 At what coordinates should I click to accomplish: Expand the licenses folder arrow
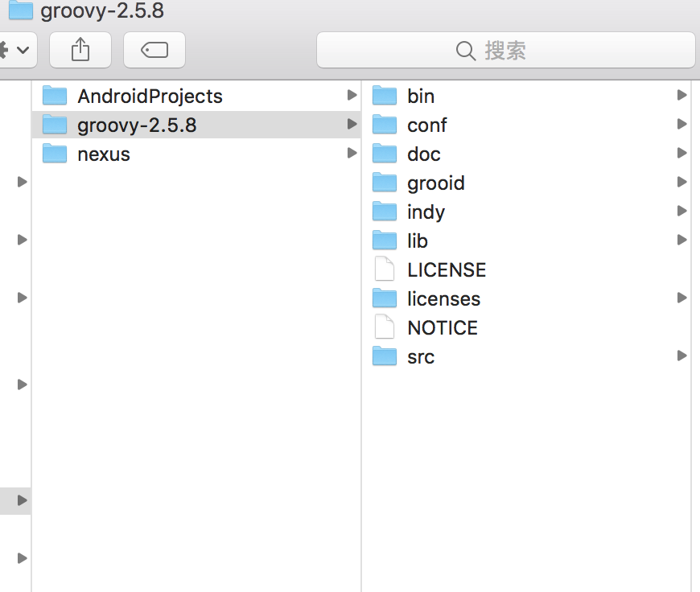tap(681, 298)
